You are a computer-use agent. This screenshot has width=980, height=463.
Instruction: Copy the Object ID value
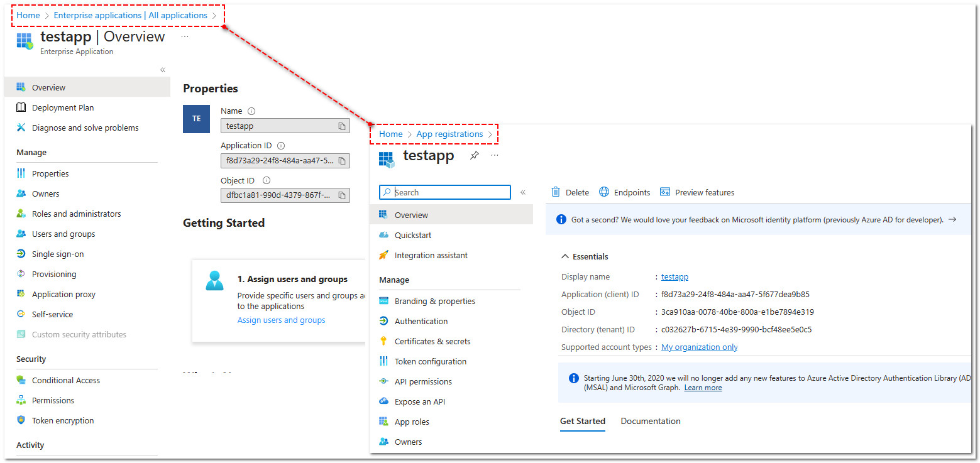[x=342, y=195]
